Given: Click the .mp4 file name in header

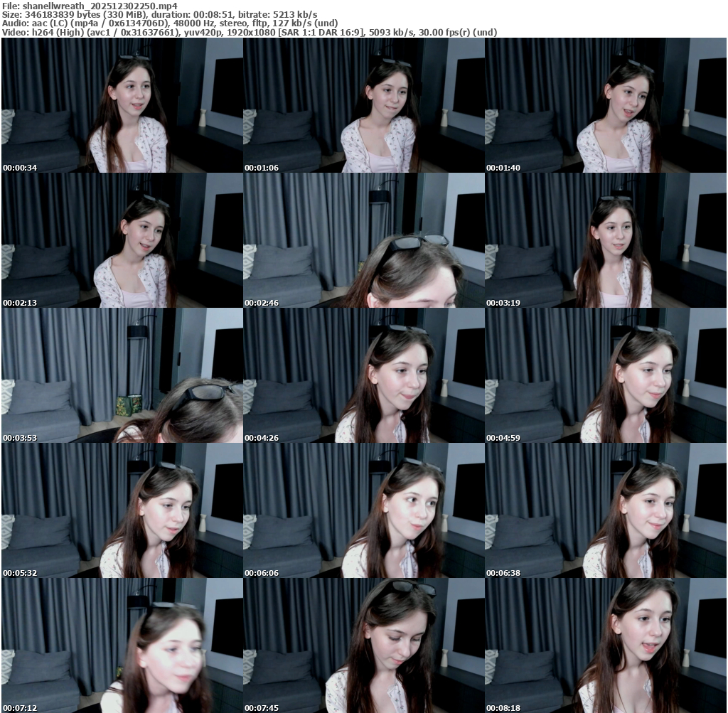Looking at the screenshot, I should [x=100, y=6].
